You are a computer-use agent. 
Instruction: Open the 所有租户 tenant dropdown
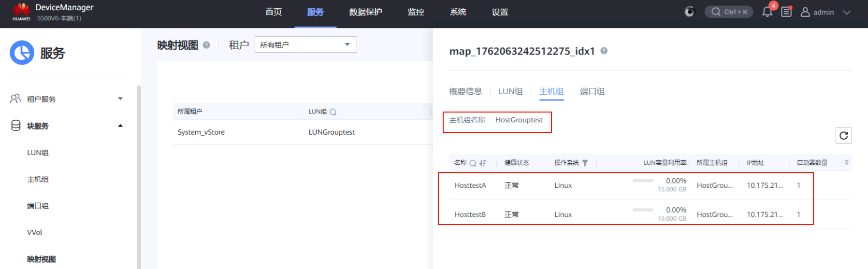pyautogui.click(x=305, y=45)
